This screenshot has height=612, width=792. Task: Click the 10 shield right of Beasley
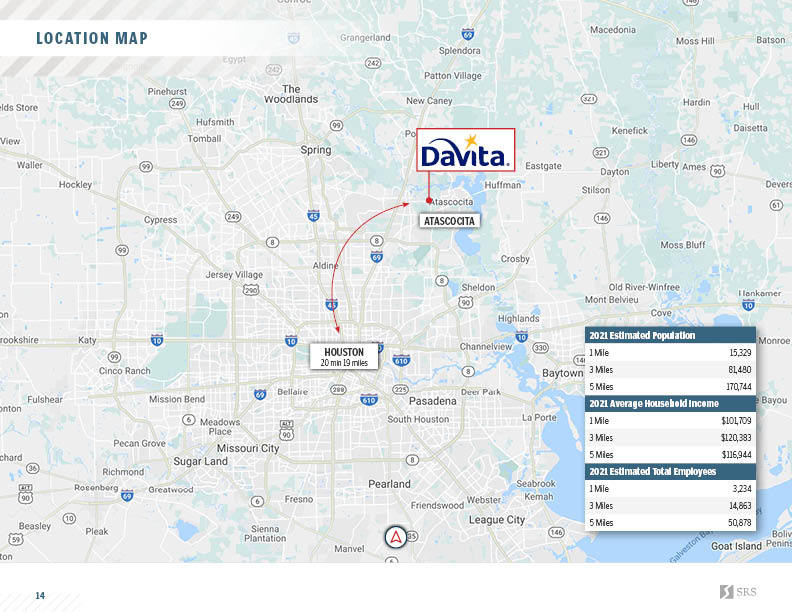coord(69,519)
